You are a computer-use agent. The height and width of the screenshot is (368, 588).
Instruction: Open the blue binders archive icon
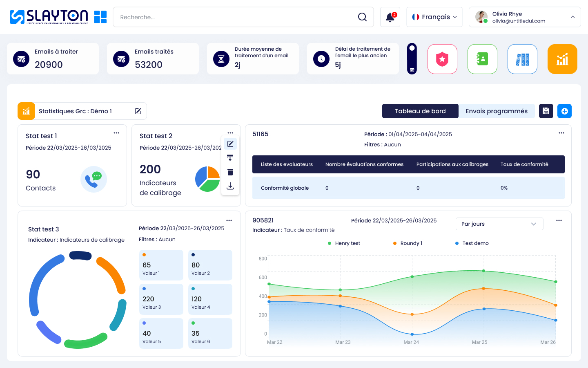point(522,59)
